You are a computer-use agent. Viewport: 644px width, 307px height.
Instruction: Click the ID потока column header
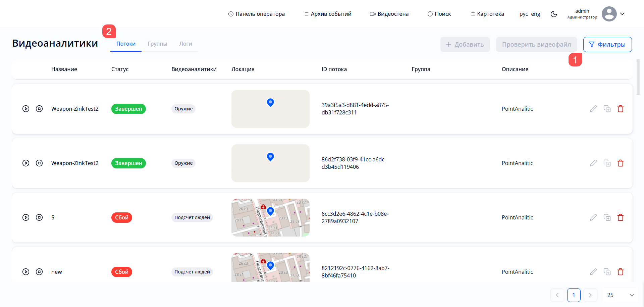(334, 69)
